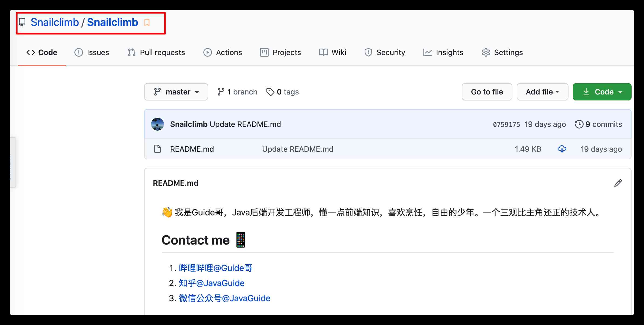
Task: Click the Actions play button icon
Action: coord(207,52)
